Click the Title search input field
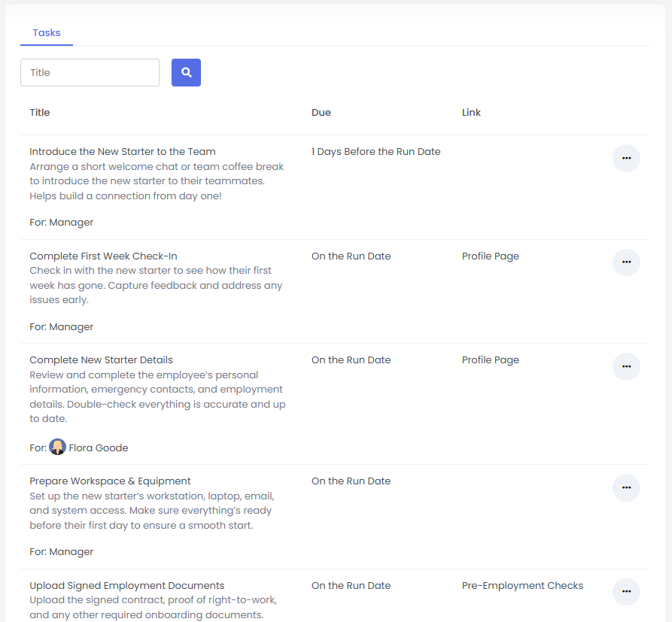 90,72
